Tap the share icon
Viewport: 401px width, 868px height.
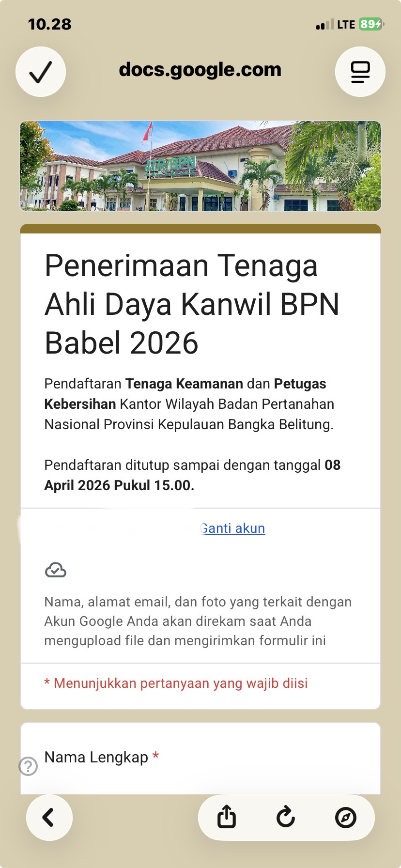point(226,818)
